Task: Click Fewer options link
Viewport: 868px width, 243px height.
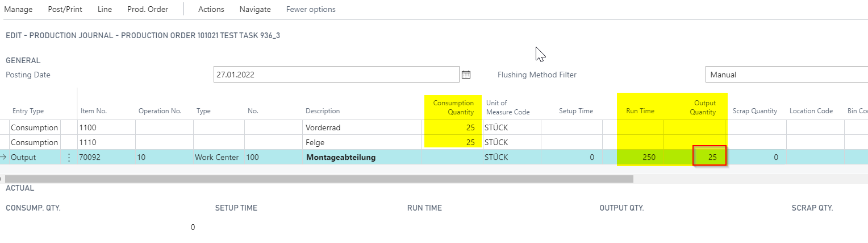Action: tap(311, 9)
